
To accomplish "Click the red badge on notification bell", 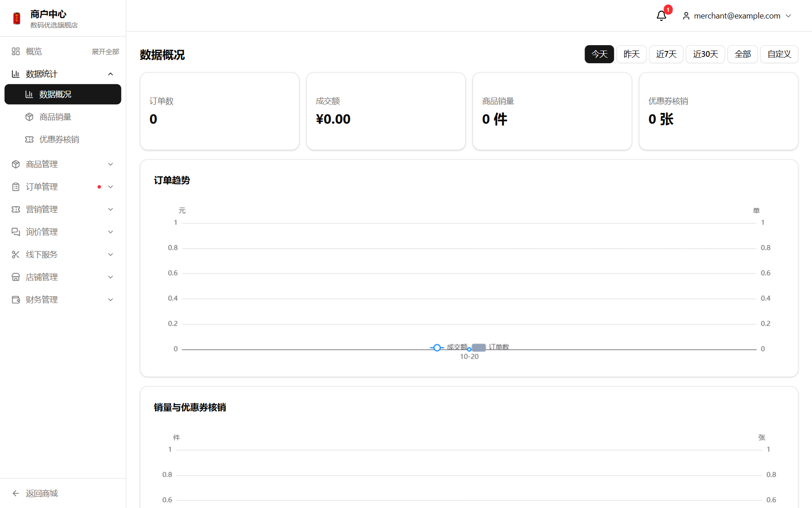I will point(668,9).
